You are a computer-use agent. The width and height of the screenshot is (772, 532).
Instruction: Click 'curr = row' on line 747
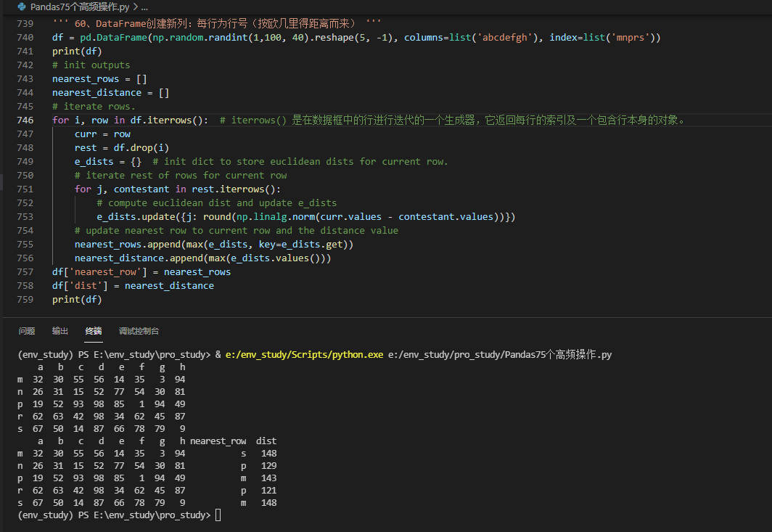click(102, 134)
